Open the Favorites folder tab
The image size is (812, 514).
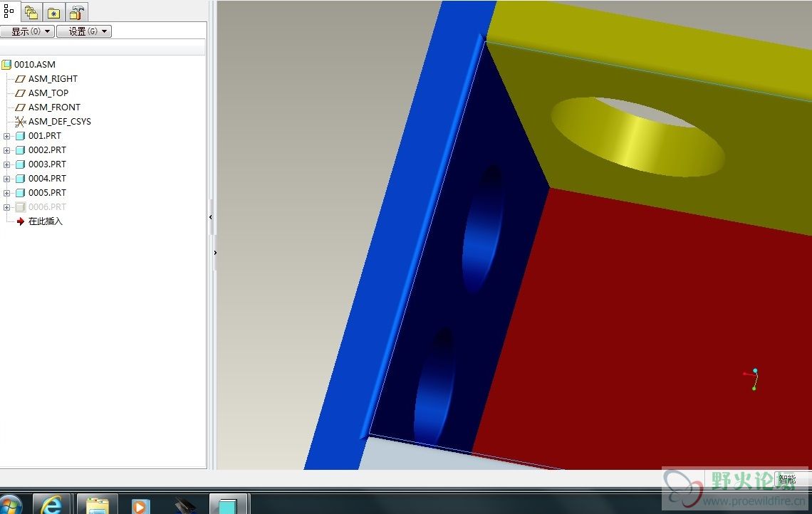pos(54,12)
